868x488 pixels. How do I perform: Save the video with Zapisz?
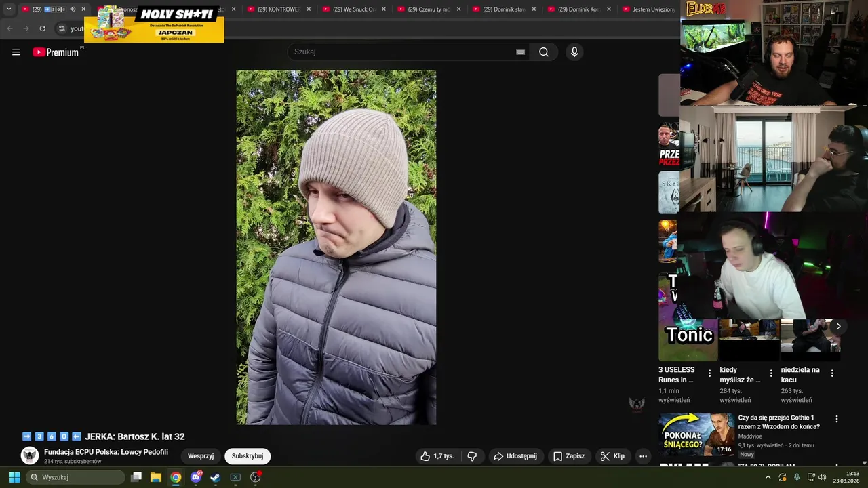568,456
